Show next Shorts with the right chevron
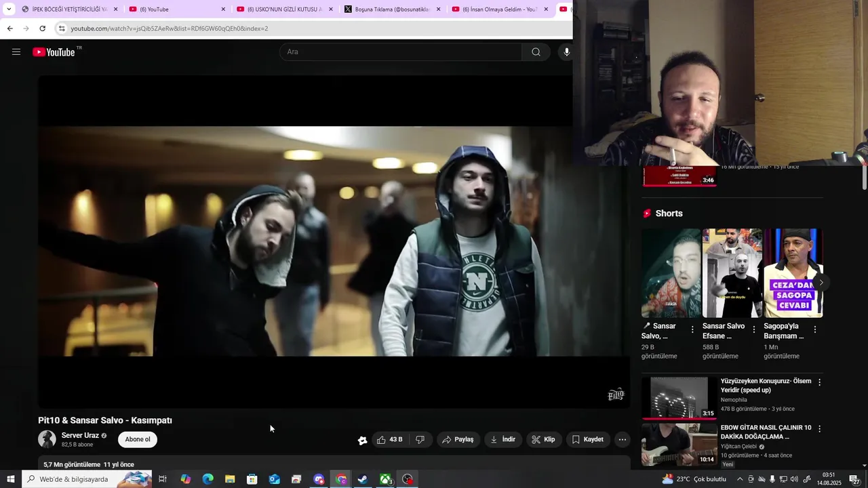The image size is (868, 488). coord(821,283)
